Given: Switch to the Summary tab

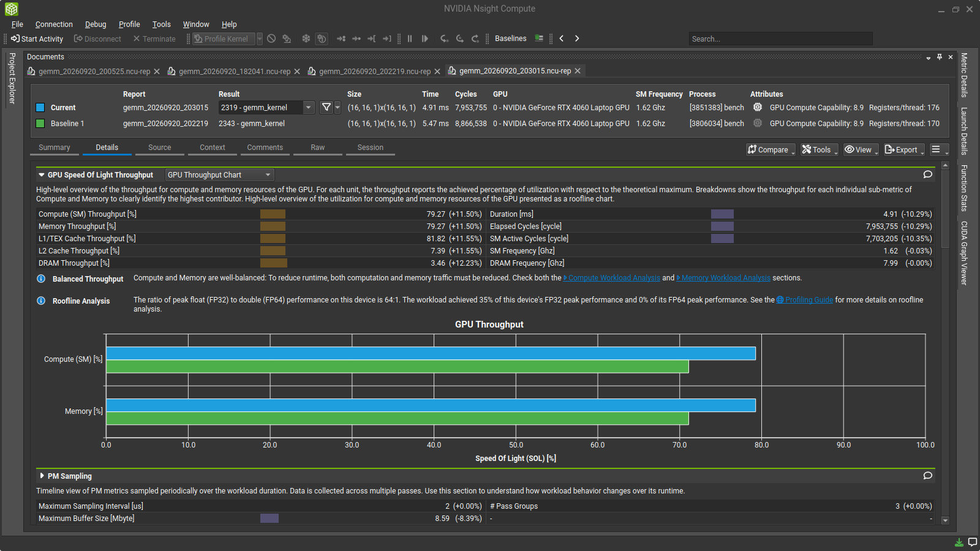Looking at the screenshot, I should (55, 148).
